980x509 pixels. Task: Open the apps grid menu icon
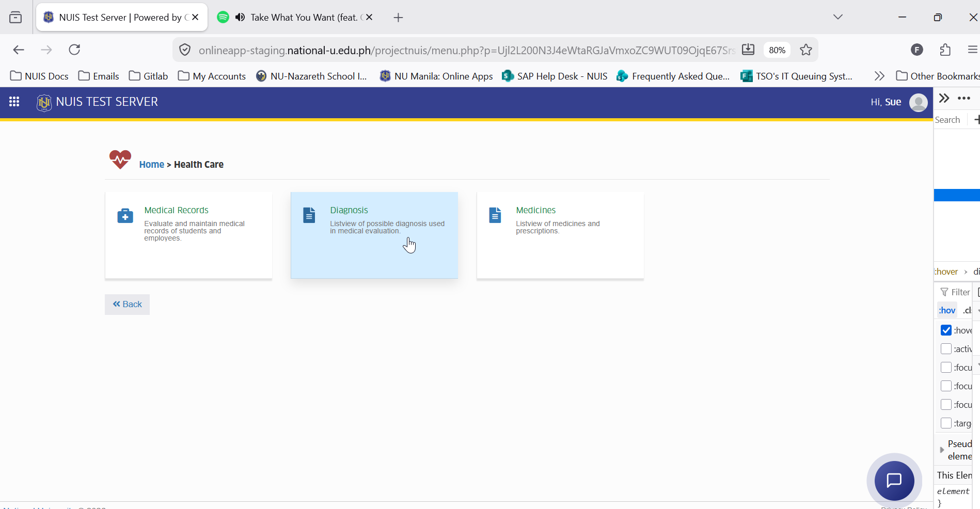[14, 102]
